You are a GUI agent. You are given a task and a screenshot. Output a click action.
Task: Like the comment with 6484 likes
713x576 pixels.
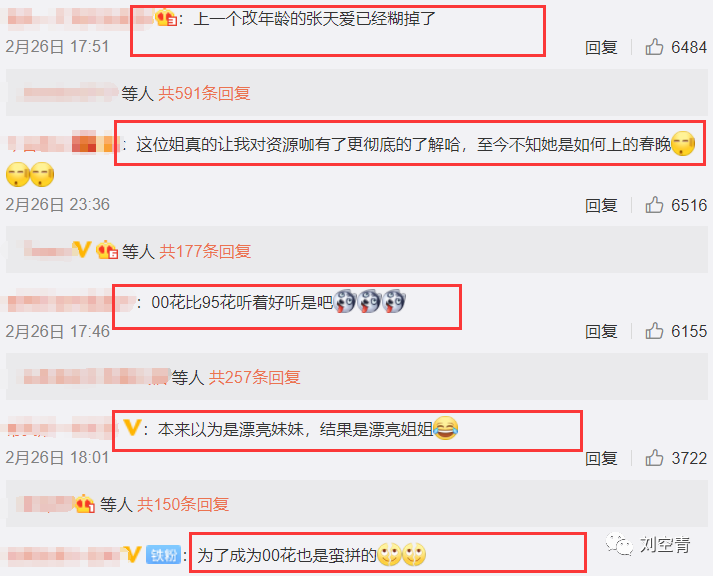coord(654,47)
